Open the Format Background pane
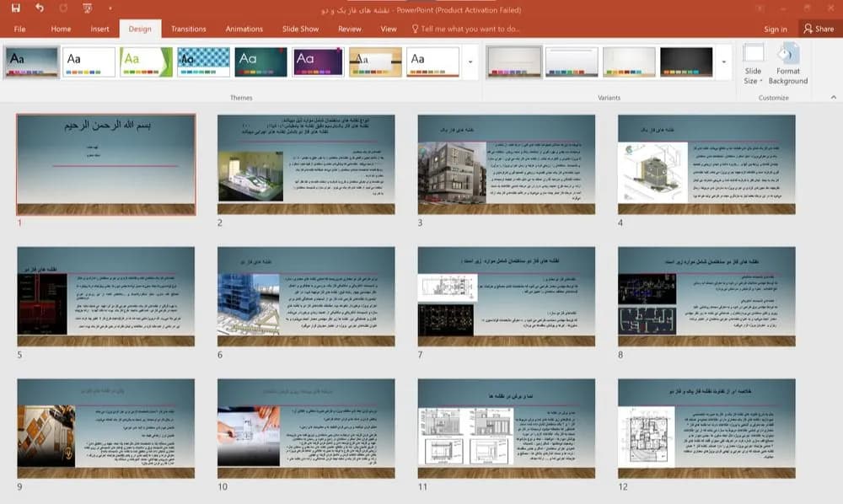This screenshot has height=504, width=843. (x=788, y=65)
